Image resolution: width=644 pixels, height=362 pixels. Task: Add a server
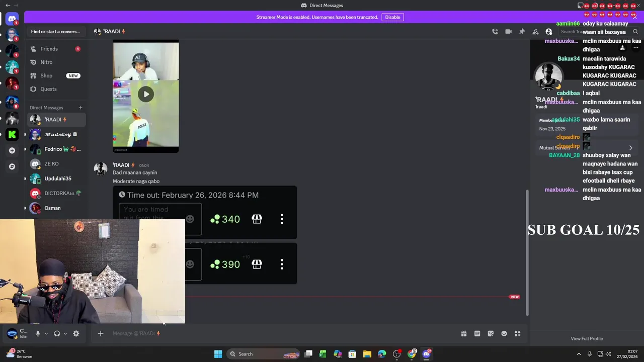[x=12, y=150]
